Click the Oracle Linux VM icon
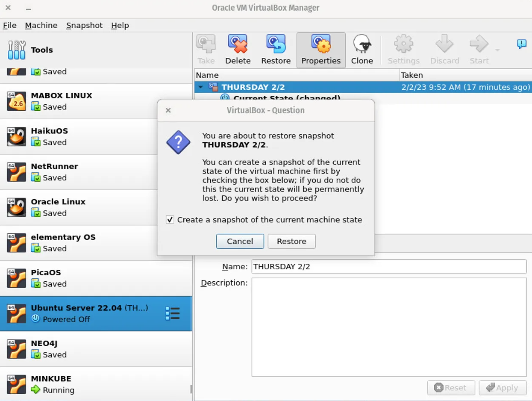Screen dimensions: 532x401 17,207
